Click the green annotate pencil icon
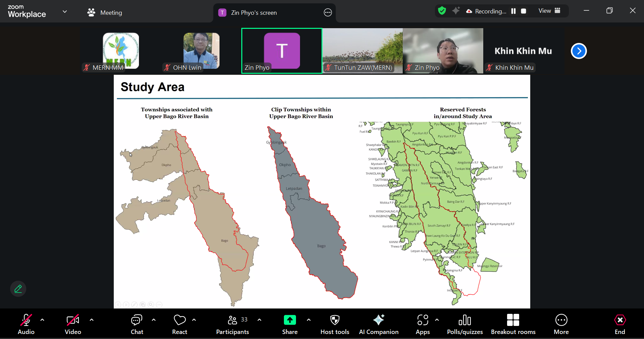Screen dimensions: 644x339 [x=18, y=289]
